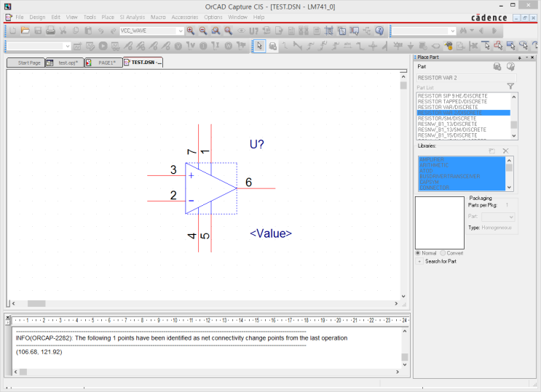Image resolution: width=541 pixels, height=392 pixels.
Task: Click the Run PSpice play icon
Action: coord(103,46)
